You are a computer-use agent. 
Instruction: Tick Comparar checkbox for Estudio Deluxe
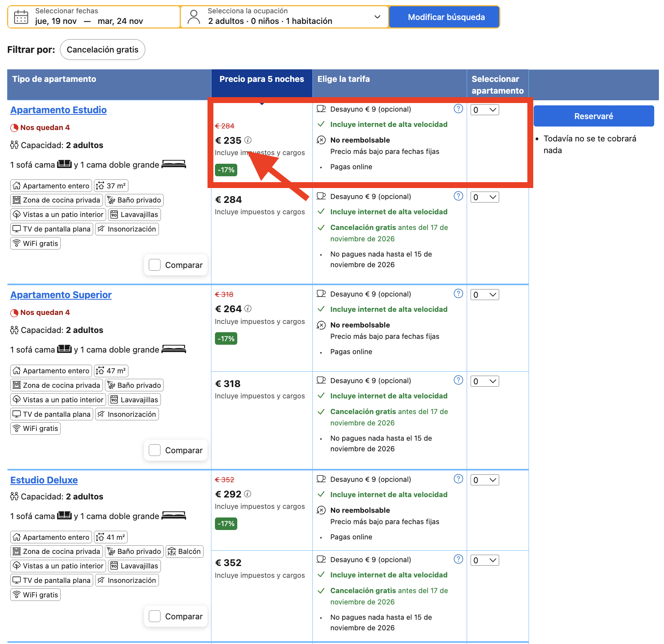point(155,616)
